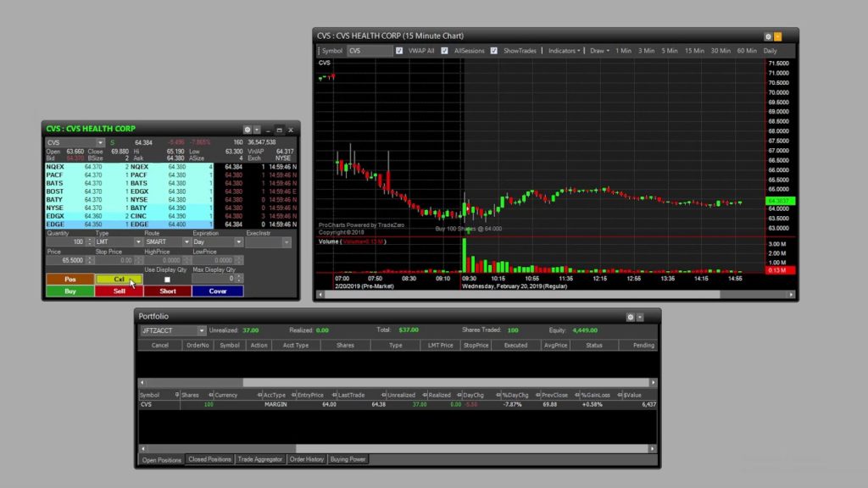Open the order Type dropdown showing LMT
The image size is (868, 488).
pos(139,241)
